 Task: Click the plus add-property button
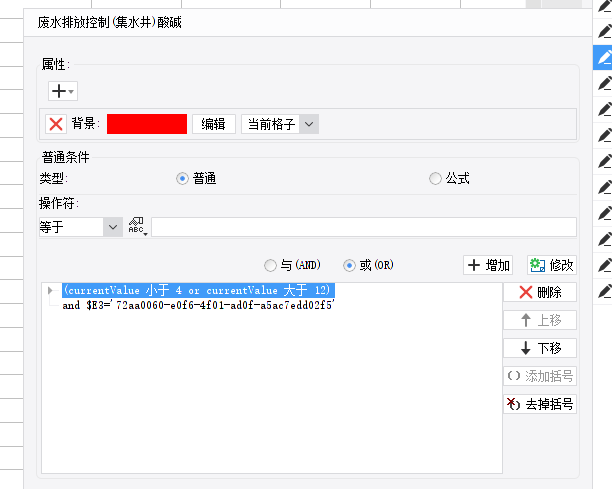[62, 91]
